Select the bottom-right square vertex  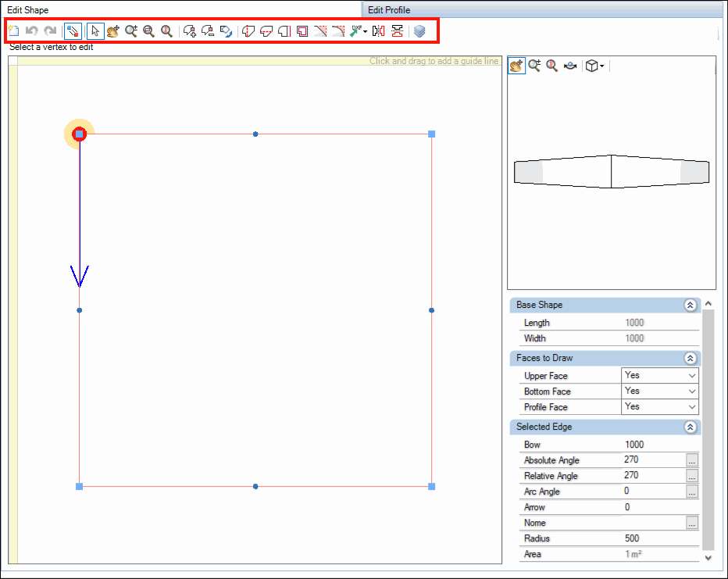click(432, 487)
